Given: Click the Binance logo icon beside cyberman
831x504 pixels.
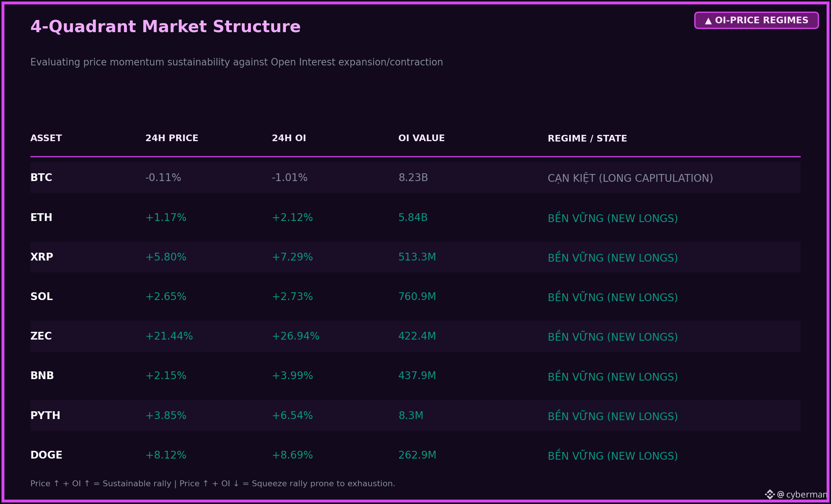Looking at the screenshot, I should click(770, 494).
